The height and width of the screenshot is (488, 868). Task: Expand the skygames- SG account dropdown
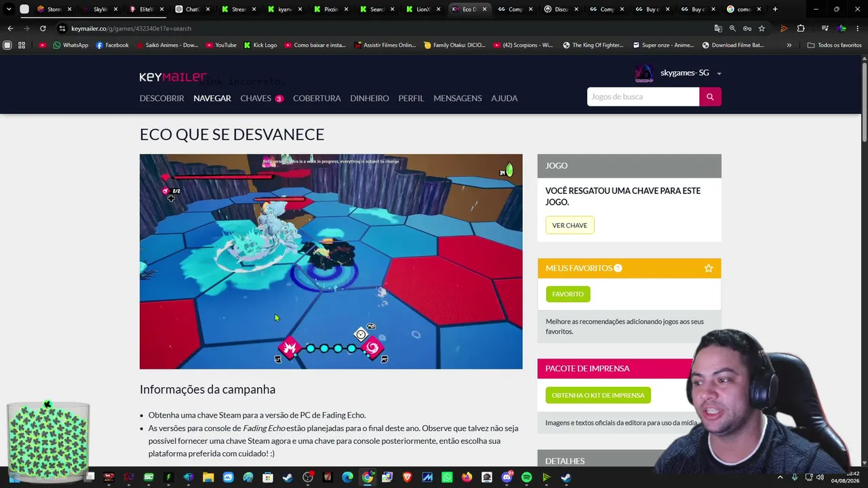[x=719, y=73]
